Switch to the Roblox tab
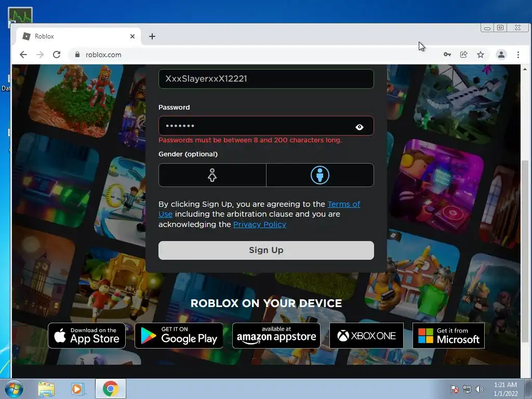Viewport: 532px width, 399px height. click(78, 36)
